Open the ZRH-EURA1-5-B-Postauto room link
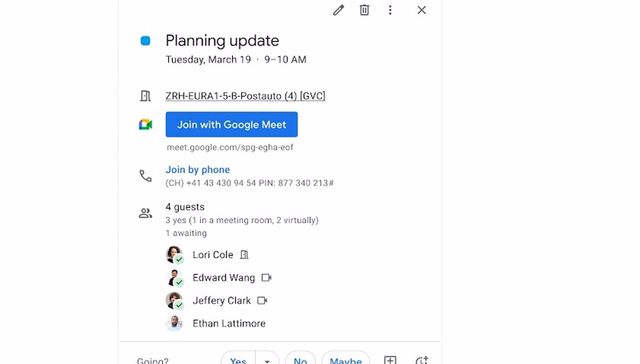Screen dimensions: 640x364 tap(245, 96)
